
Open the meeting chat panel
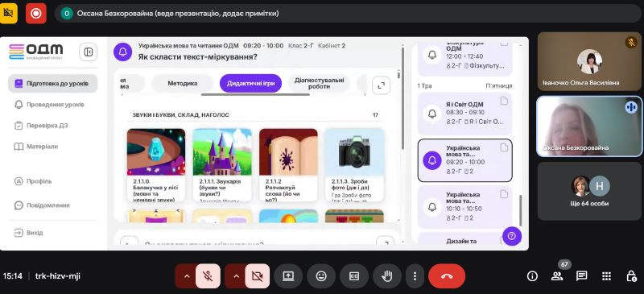[x=581, y=276]
